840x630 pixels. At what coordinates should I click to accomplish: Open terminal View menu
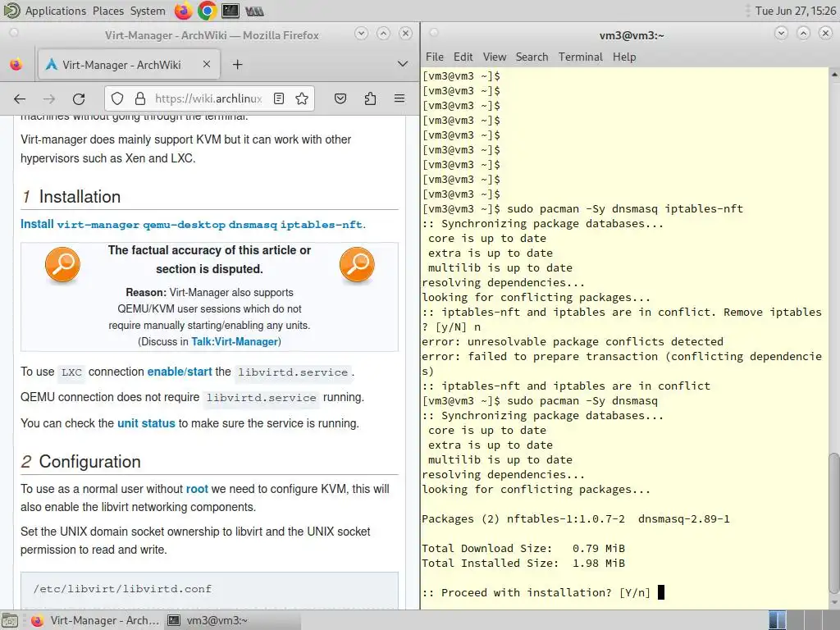494,57
